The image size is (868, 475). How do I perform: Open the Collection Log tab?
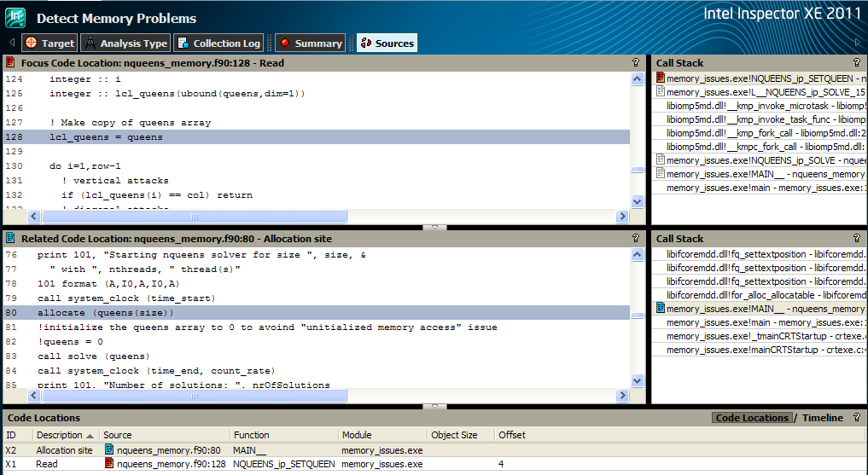pyautogui.click(x=219, y=43)
